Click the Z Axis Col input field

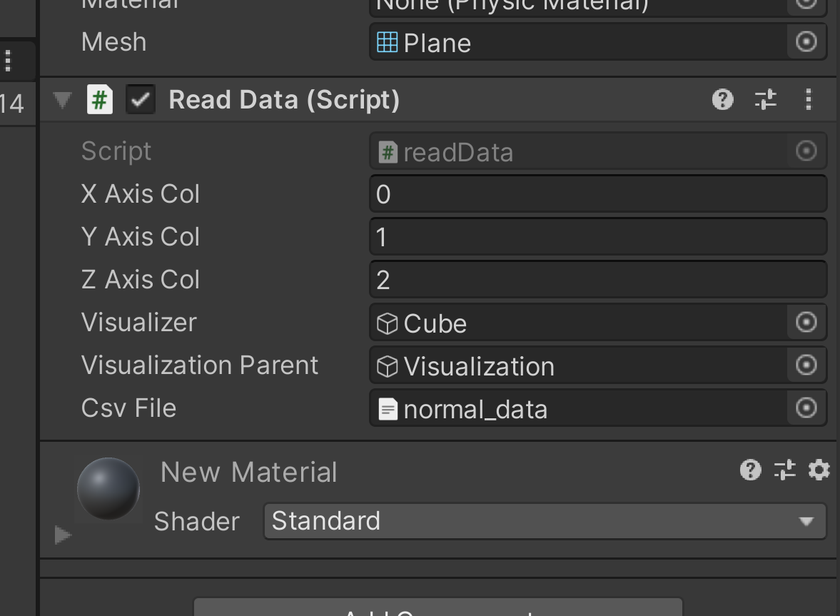point(597,279)
